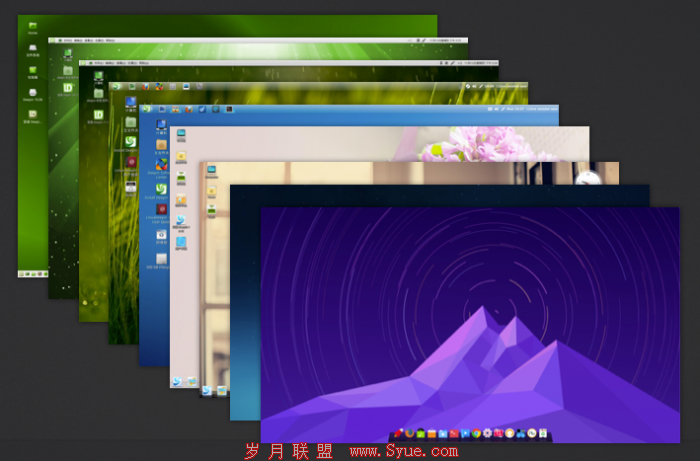The width and height of the screenshot is (700, 461).
Task: Open the orange basket store icon in dock
Action: pos(432,434)
